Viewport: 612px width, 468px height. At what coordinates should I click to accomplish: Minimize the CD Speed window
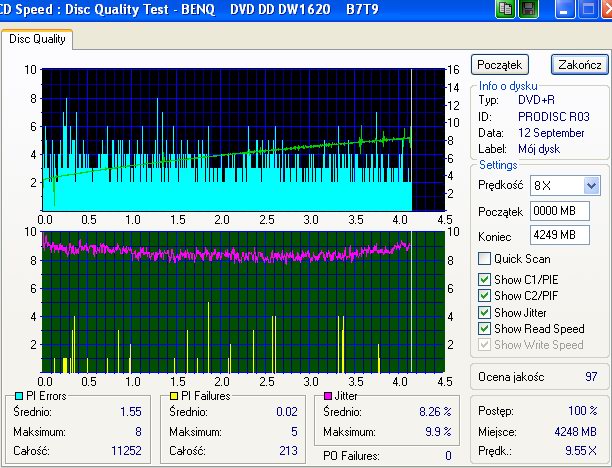pyautogui.click(x=563, y=9)
